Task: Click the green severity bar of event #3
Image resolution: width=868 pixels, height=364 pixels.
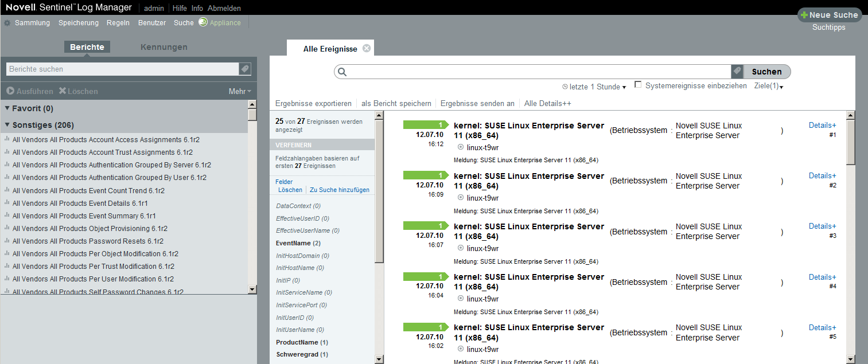Action: coord(426,226)
